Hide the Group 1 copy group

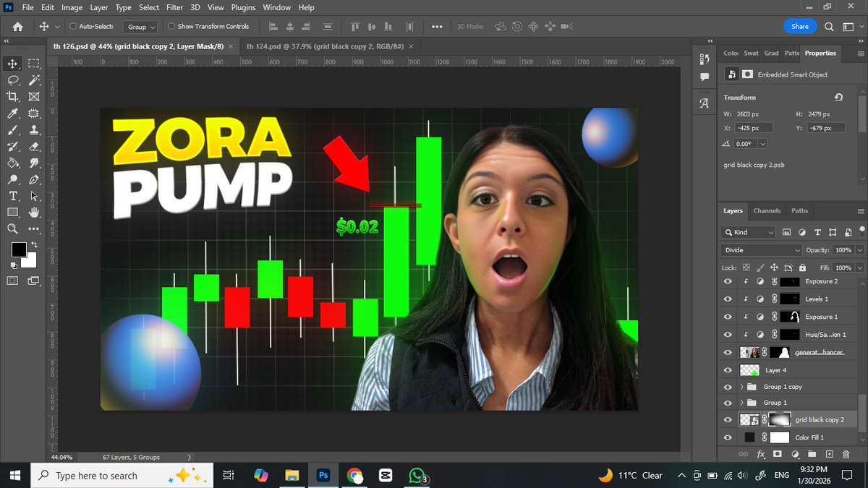coord(728,387)
